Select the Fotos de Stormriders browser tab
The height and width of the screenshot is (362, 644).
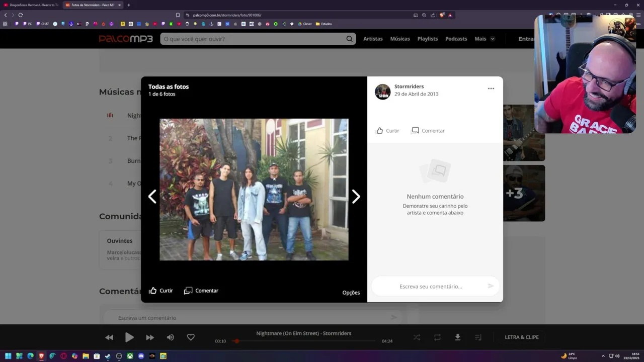[93, 5]
